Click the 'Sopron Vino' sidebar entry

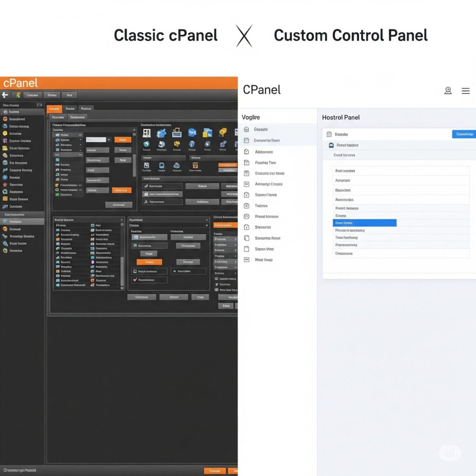[264, 249]
